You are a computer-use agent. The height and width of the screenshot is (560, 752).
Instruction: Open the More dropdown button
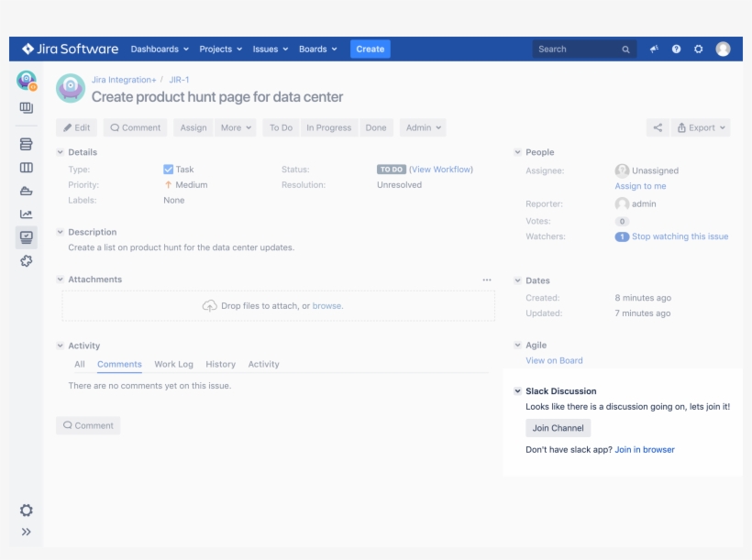(x=235, y=128)
